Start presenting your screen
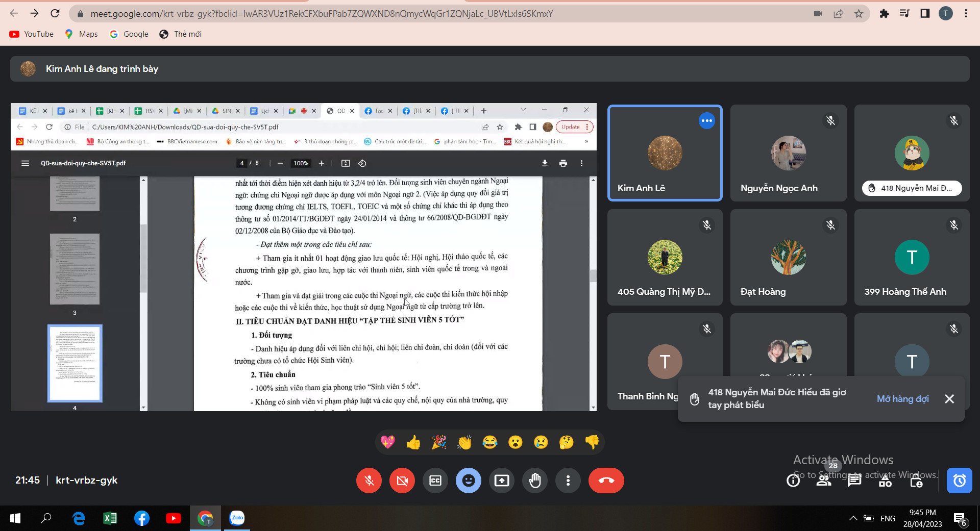 pos(502,481)
